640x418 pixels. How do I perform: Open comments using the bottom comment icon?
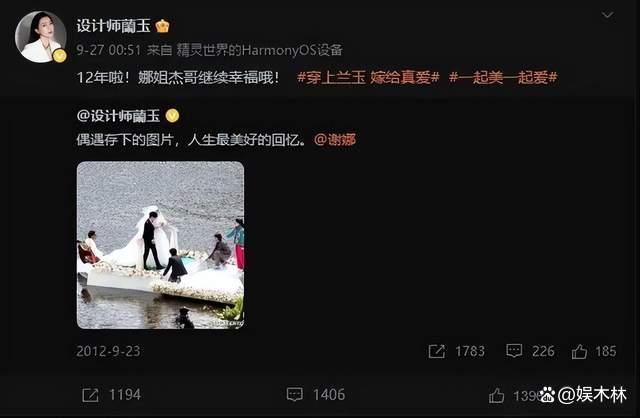click(x=295, y=394)
